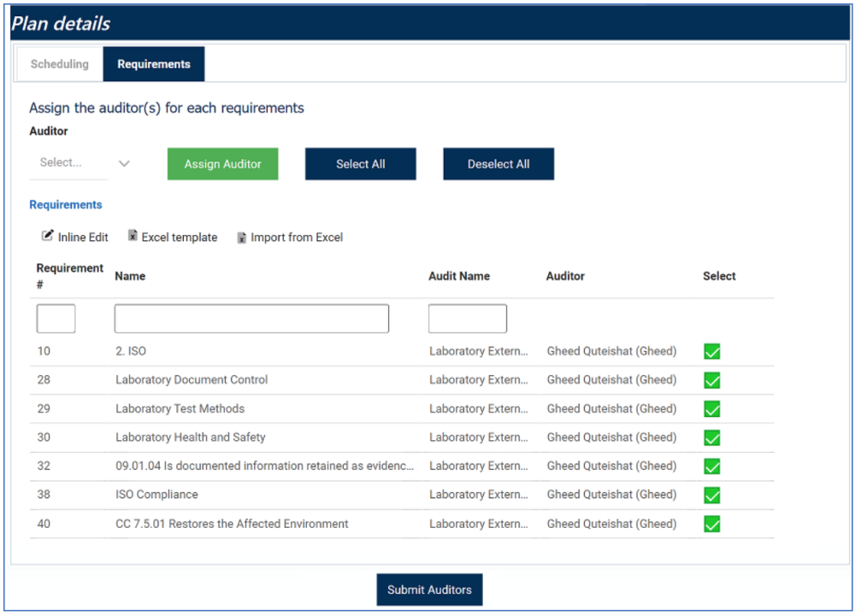The width and height of the screenshot is (855, 616).
Task: Click the Plan details title
Action: 61,23
